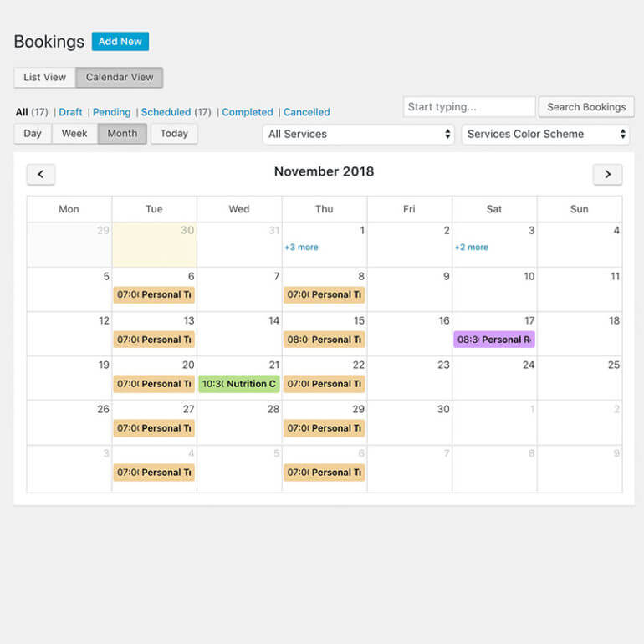Screen dimensions: 644x644
Task: Go to next month with right arrow
Action: (x=607, y=174)
